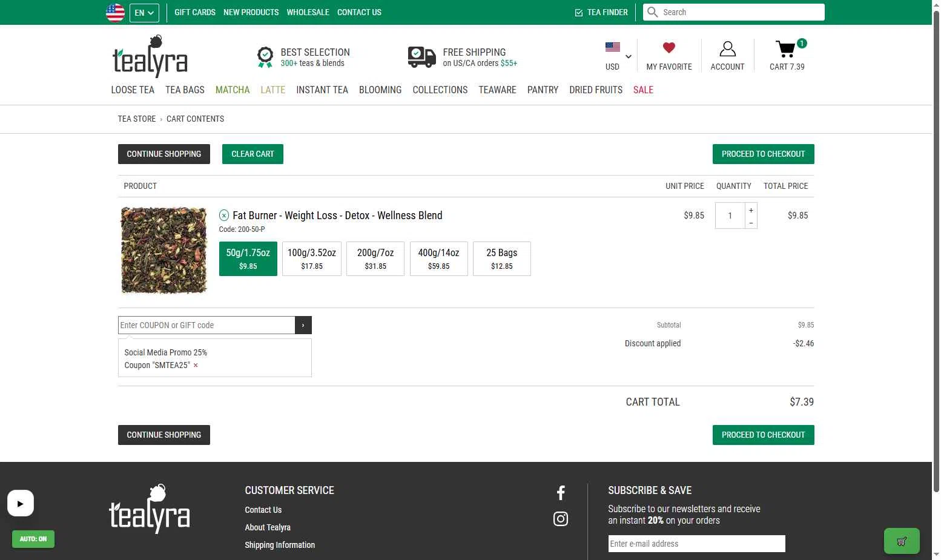The width and height of the screenshot is (941, 560).
Task: Open Pantry menu item
Action: click(543, 90)
